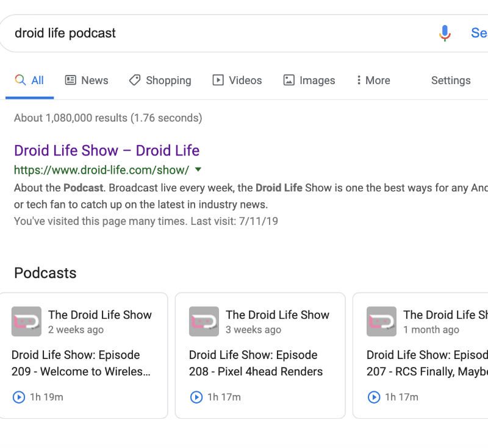The width and height of the screenshot is (488, 448).
Task: Click podcast artwork for Episode 208
Action: click(x=204, y=322)
